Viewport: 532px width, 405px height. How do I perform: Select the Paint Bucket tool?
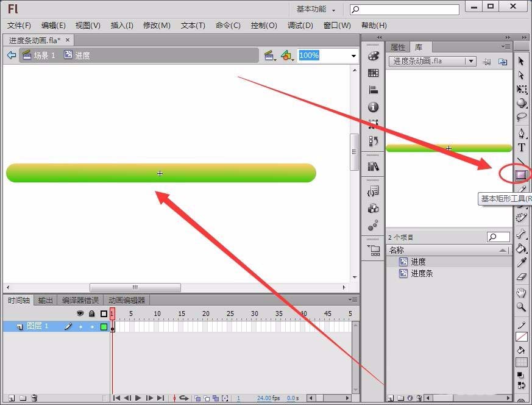[521, 248]
